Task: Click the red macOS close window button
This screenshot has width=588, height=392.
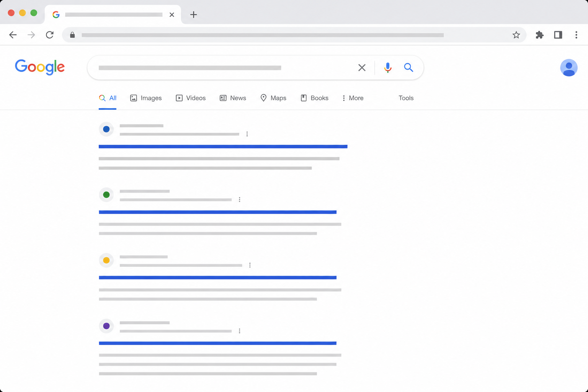Action: 11,13
